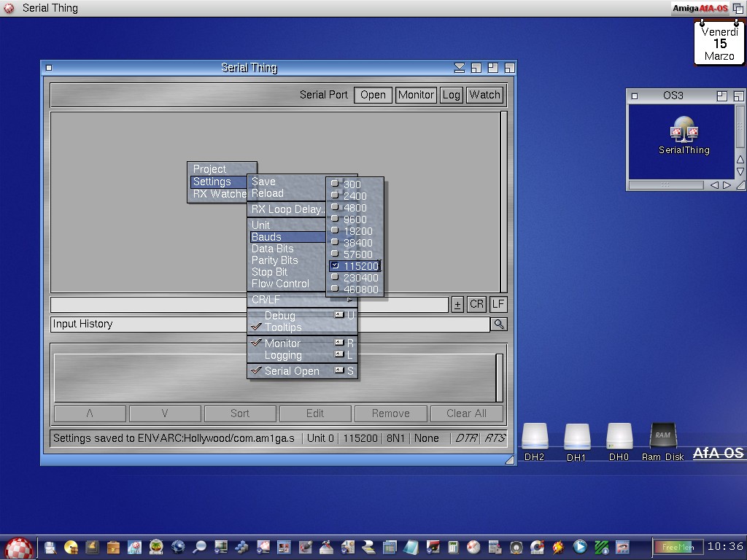Open the DH1 drive icon
This screenshot has width=747, height=560.
(576, 438)
